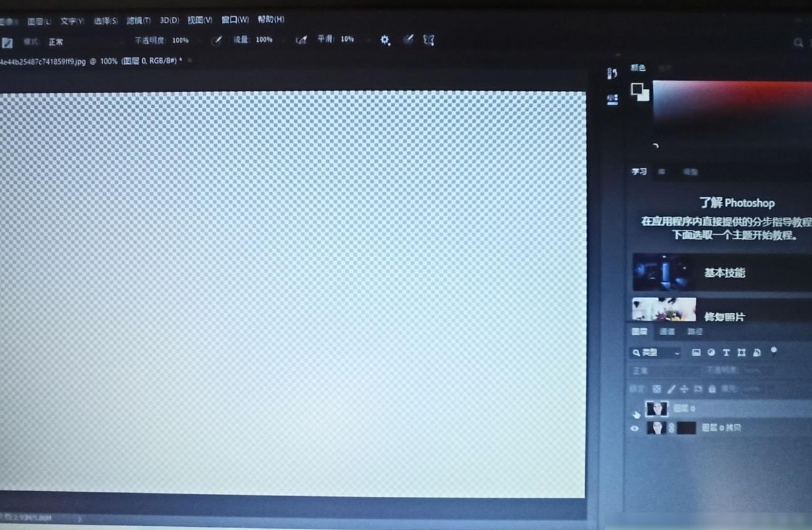This screenshot has width=812, height=530.
Task: Enable airbrush build-up icon after 流量
Action: pyautogui.click(x=301, y=40)
